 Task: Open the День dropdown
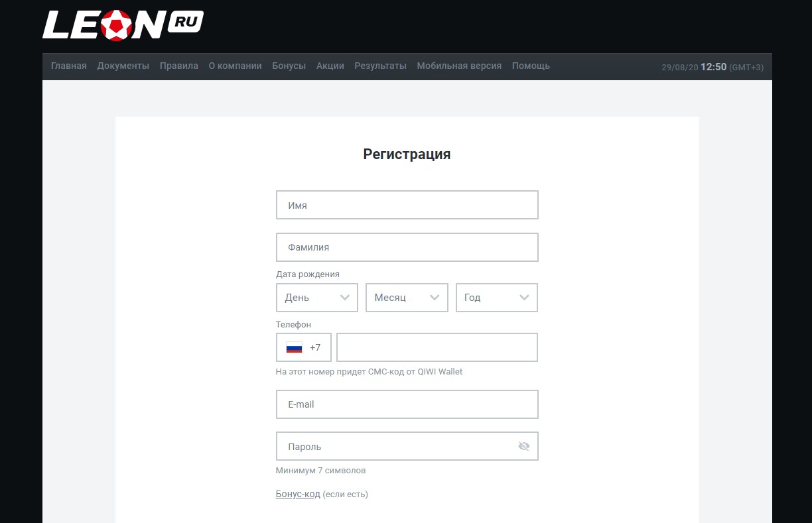click(316, 298)
